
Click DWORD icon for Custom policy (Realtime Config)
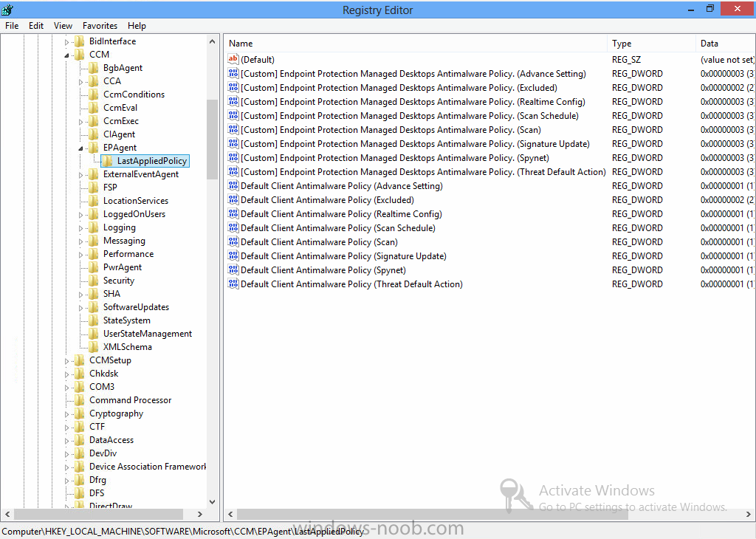point(233,101)
